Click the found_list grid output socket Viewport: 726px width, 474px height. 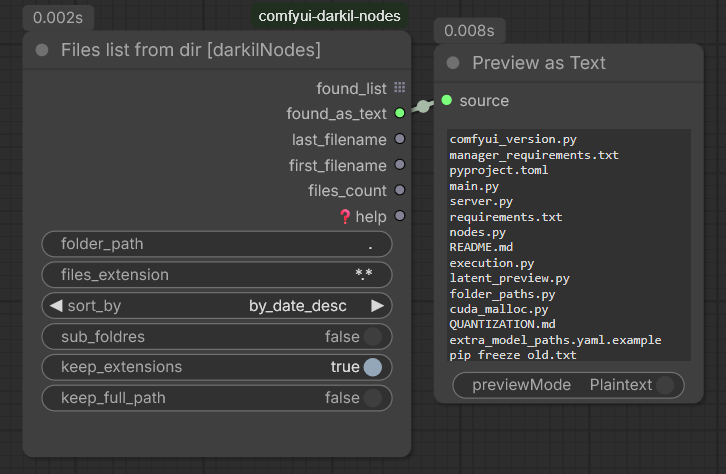(x=400, y=87)
